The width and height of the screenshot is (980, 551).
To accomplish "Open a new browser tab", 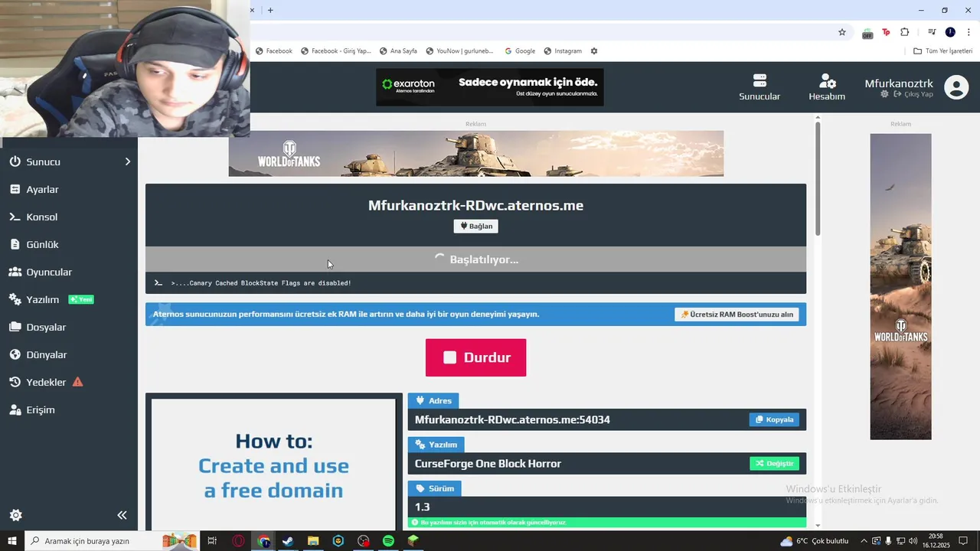I will tap(270, 10).
